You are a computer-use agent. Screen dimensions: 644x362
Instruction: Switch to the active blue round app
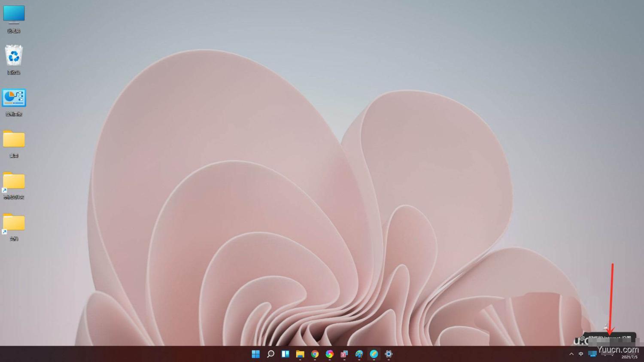[374, 354]
